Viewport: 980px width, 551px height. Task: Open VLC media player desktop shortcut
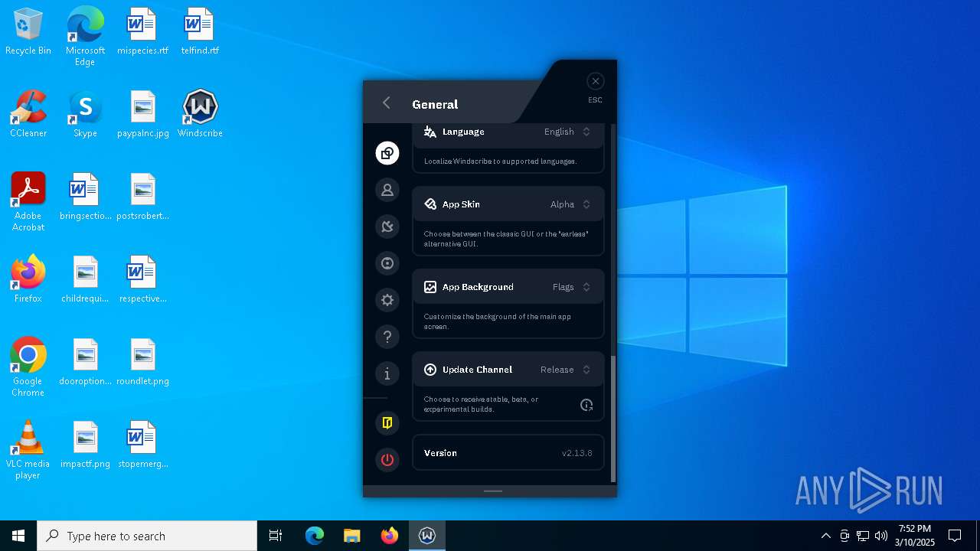tap(28, 450)
